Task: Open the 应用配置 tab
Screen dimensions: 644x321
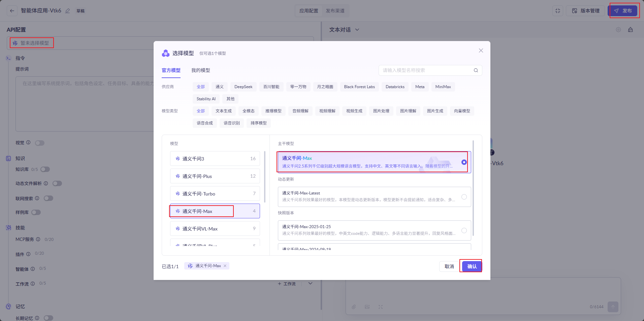Action: point(309,11)
